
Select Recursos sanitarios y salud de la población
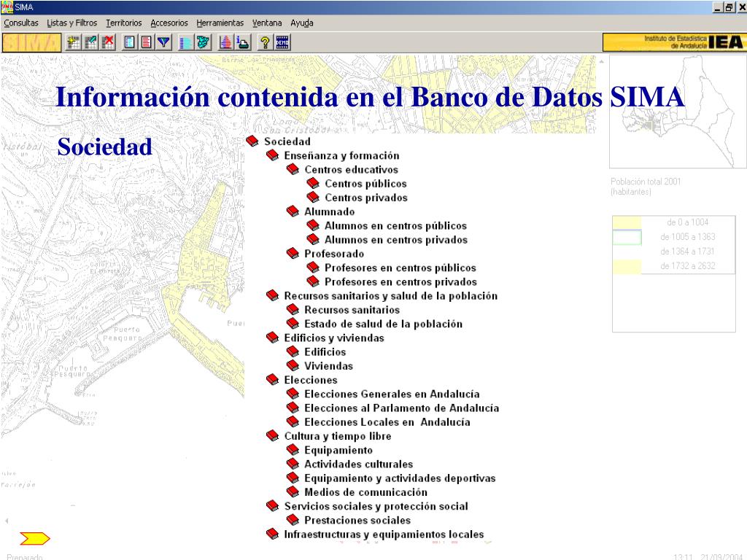coord(391,296)
